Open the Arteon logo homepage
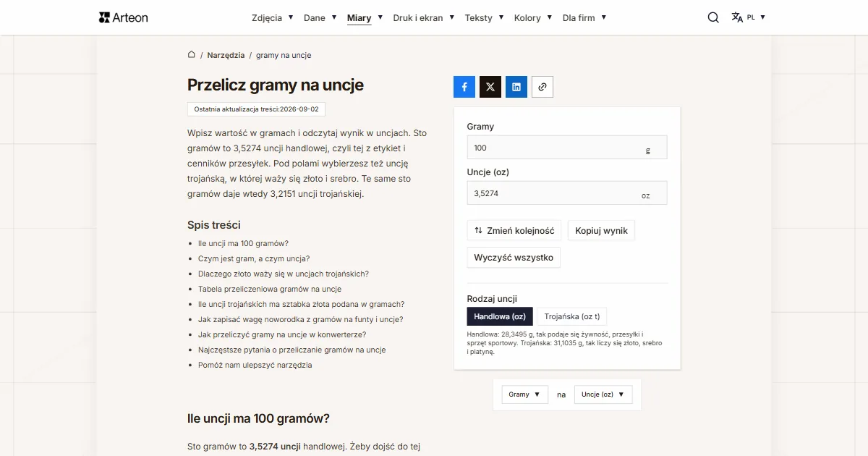 coord(123,17)
